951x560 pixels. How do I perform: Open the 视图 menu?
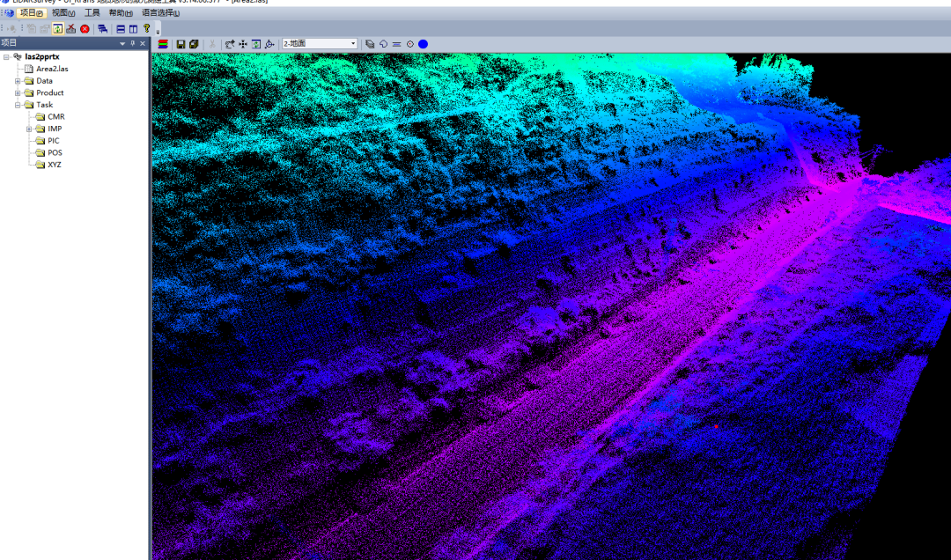[x=63, y=12]
